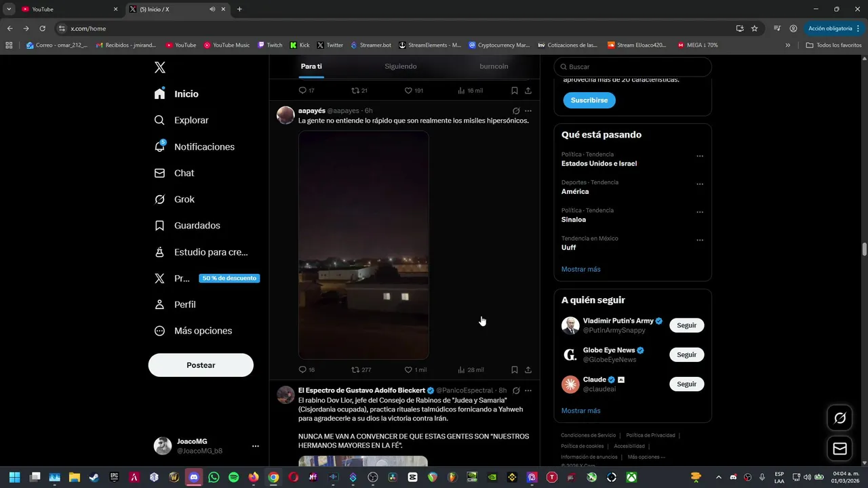The image size is (868, 488).
Task: Open Todos los favoritos folder
Action: [833, 45]
